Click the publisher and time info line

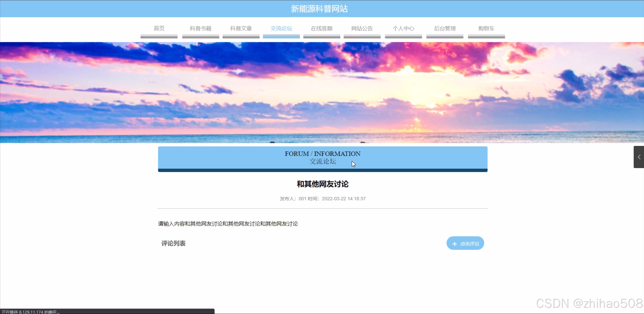pyautogui.click(x=322, y=199)
